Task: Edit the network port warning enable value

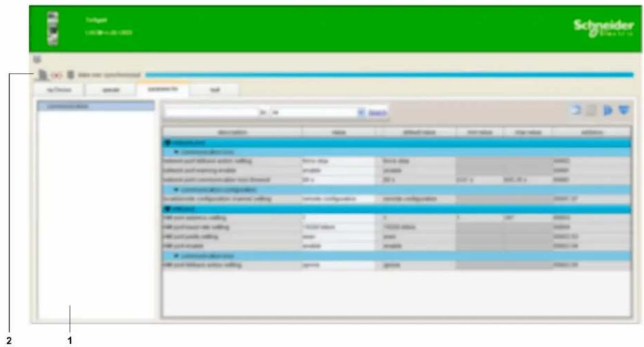Action: (x=338, y=171)
